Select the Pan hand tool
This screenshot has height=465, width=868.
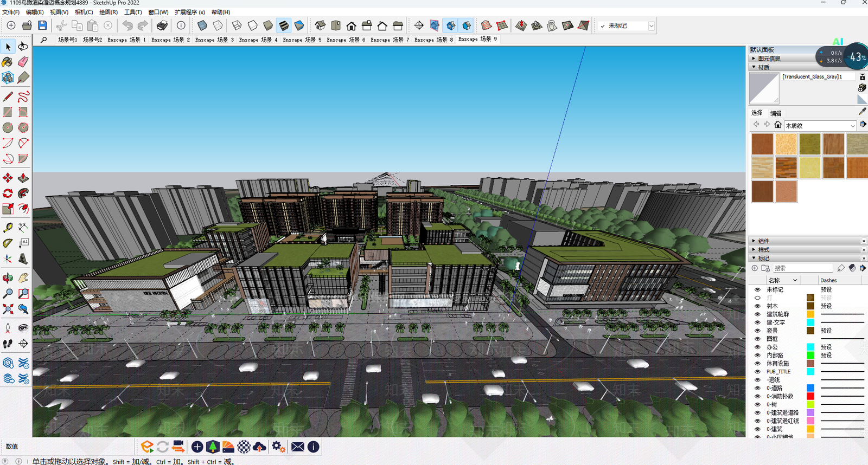click(23, 278)
